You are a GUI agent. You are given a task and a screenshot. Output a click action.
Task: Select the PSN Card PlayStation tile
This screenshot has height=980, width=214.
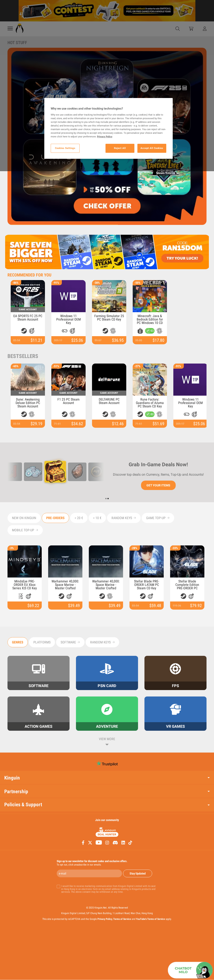pos(107,673)
